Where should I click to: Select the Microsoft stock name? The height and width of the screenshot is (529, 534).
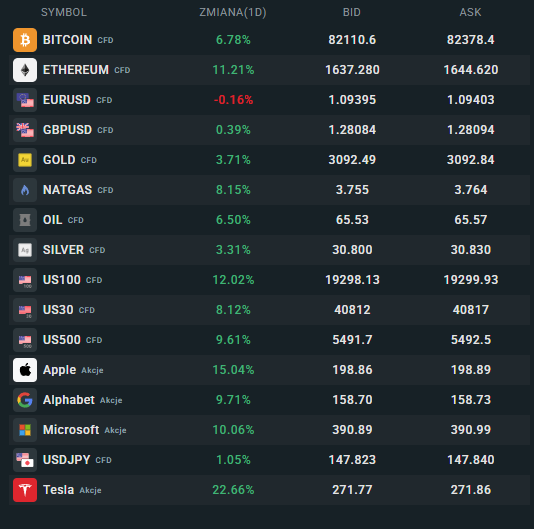point(71,430)
